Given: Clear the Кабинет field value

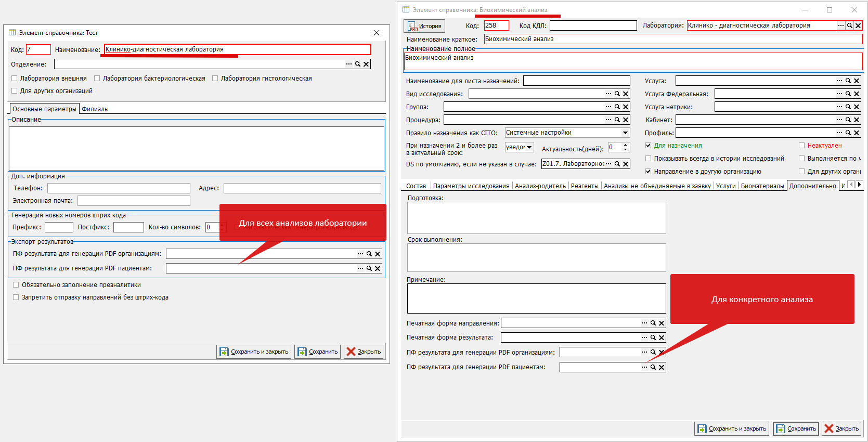Looking at the screenshot, I should pos(857,120).
